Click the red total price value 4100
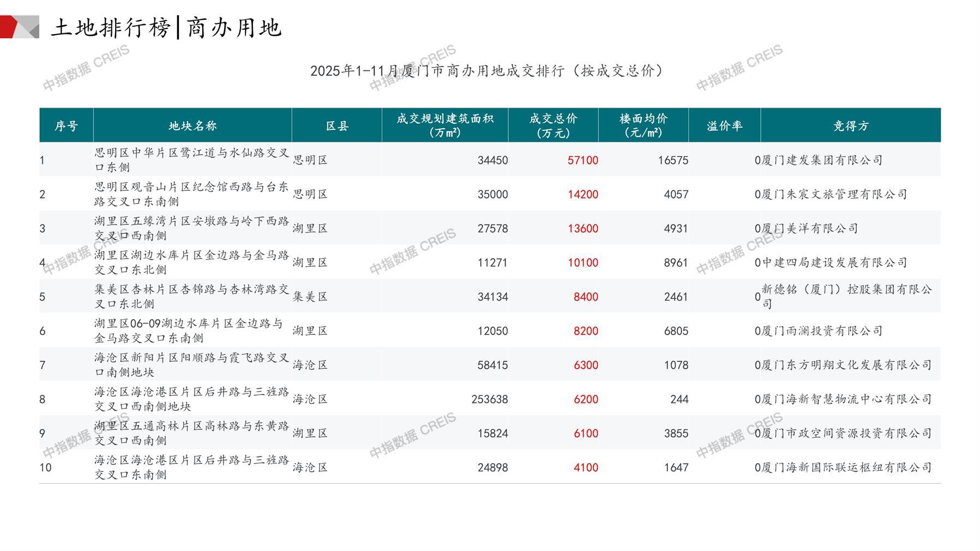The width and height of the screenshot is (980, 551). [586, 468]
